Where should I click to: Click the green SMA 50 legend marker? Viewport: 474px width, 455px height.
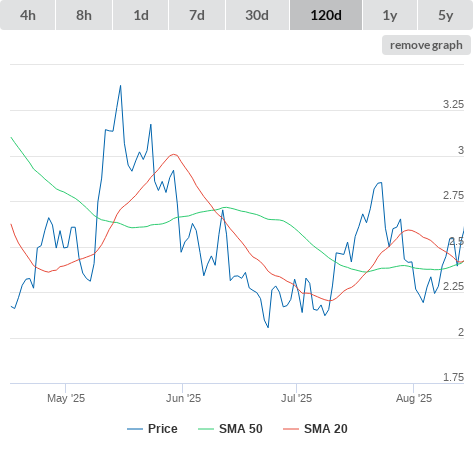pyautogui.click(x=206, y=429)
